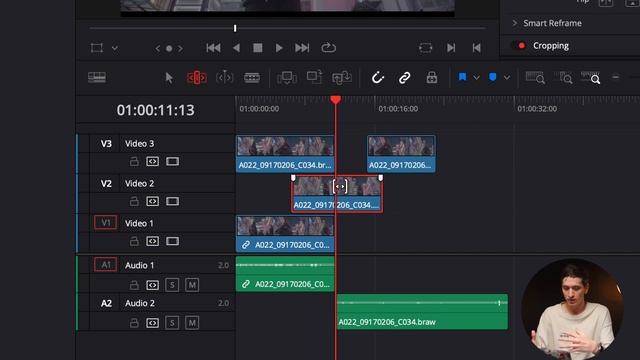Expand the Smart Reframe section
640x360 pixels.
[x=515, y=23]
